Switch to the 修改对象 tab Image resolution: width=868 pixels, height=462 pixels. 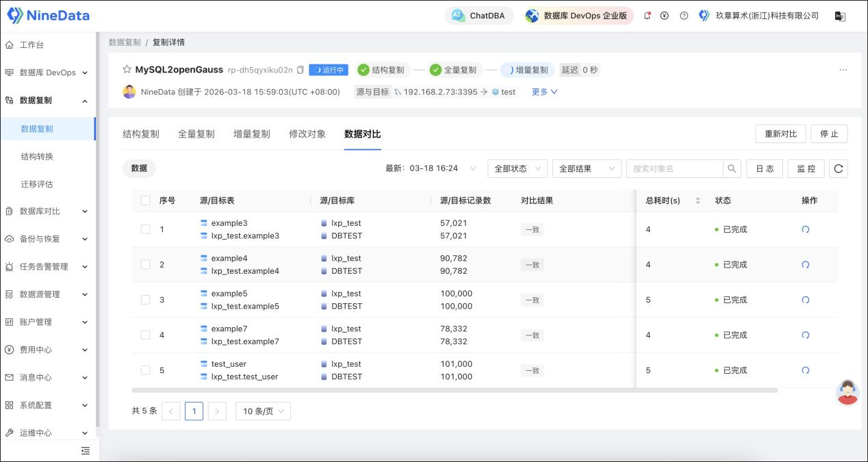pos(307,134)
